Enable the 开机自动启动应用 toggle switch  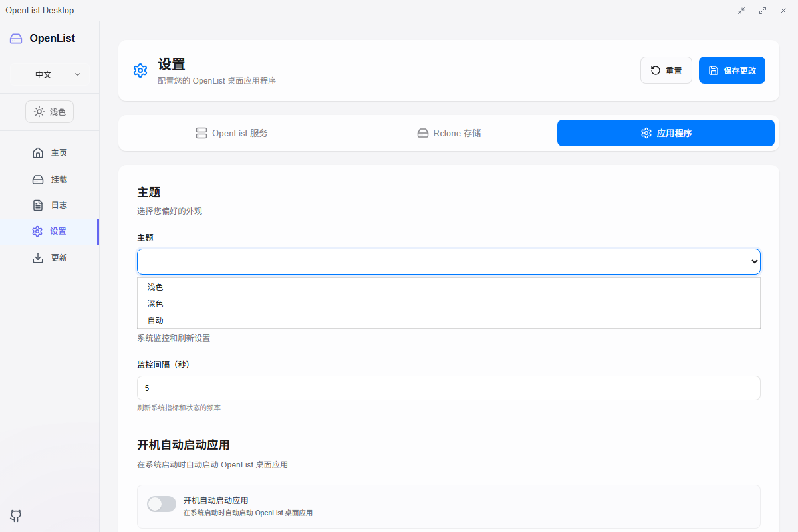[162, 504]
